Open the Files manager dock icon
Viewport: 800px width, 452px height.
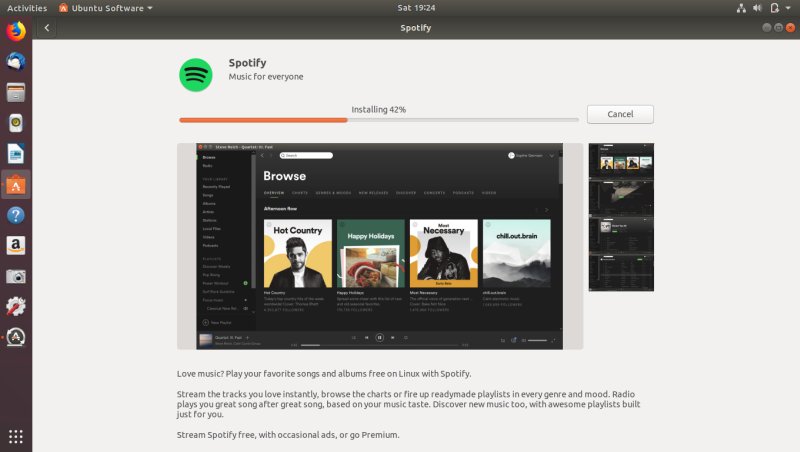coord(16,93)
